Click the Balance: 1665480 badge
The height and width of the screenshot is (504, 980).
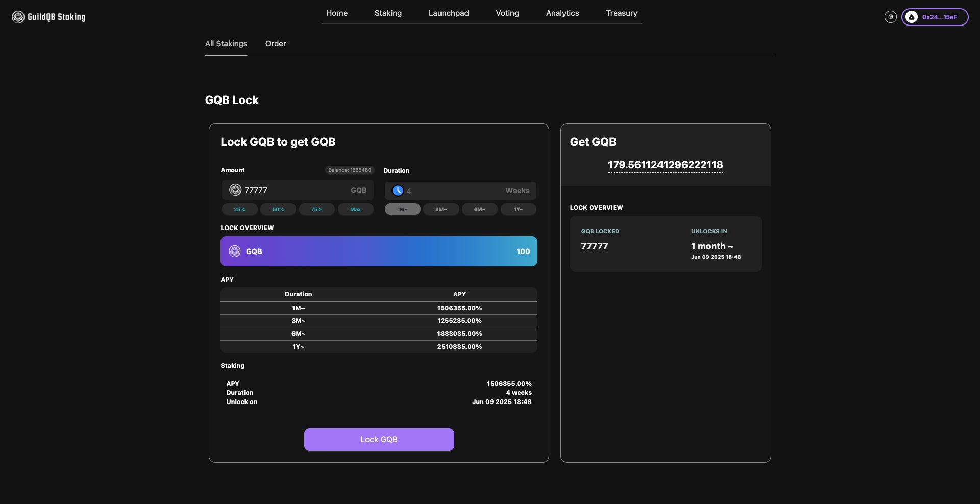350,170
